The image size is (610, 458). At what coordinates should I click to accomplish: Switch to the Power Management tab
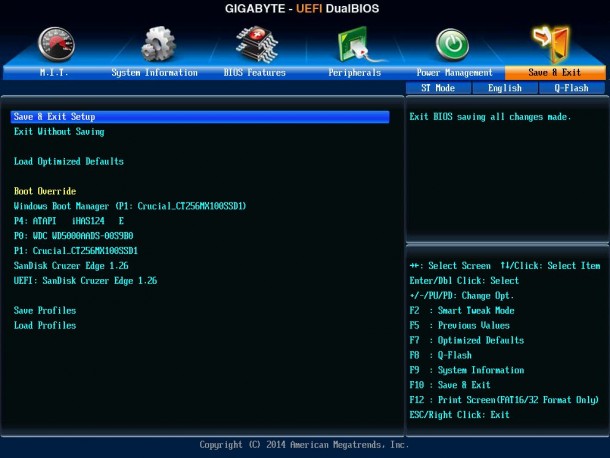tap(454, 73)
